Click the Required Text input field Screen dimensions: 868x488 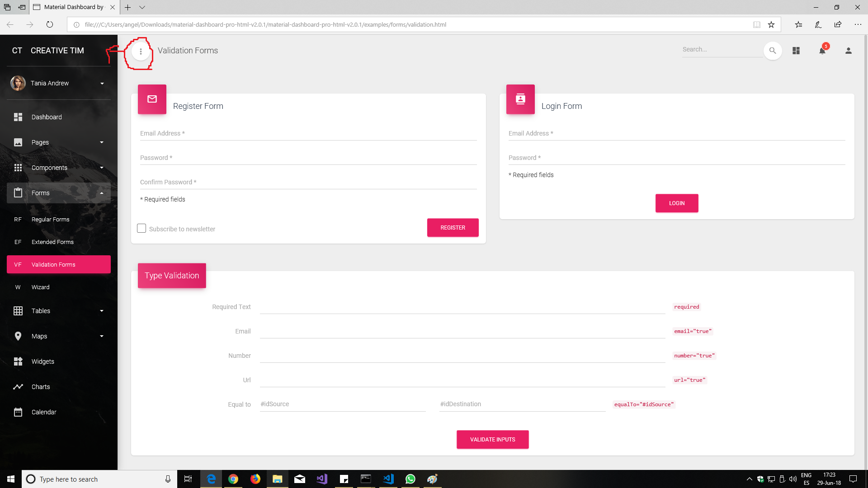click(462, 307)
